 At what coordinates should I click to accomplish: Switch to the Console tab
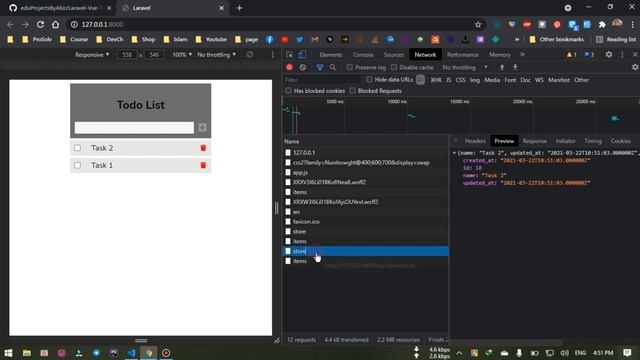pos(363,55)
